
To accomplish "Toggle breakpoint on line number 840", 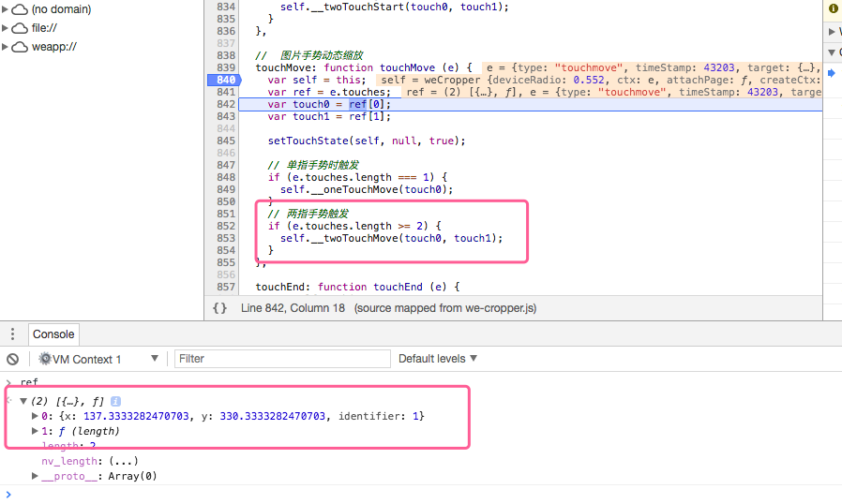I will (226, 80).
